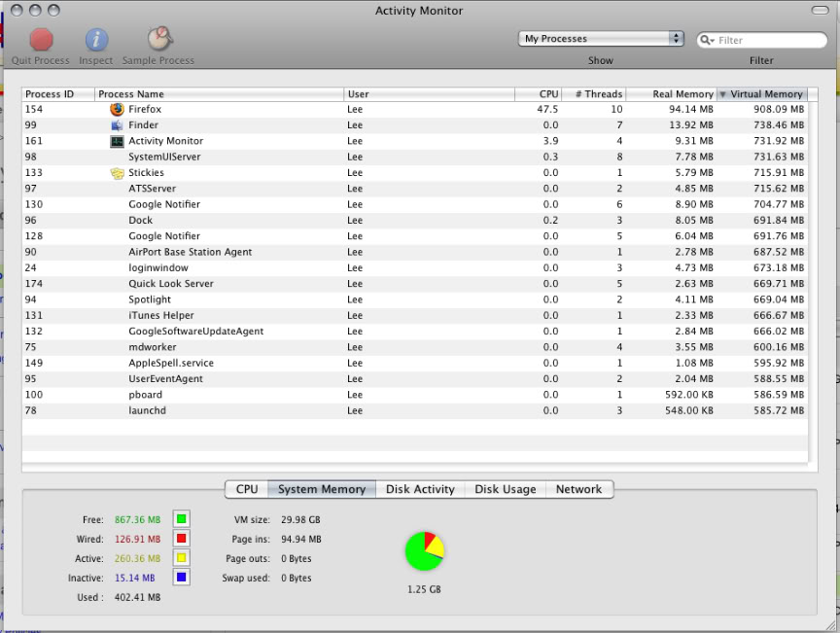The image size is (840, 633).
Task: Select the Activity Monitor row icon
Action: click(x=117, y=142)
